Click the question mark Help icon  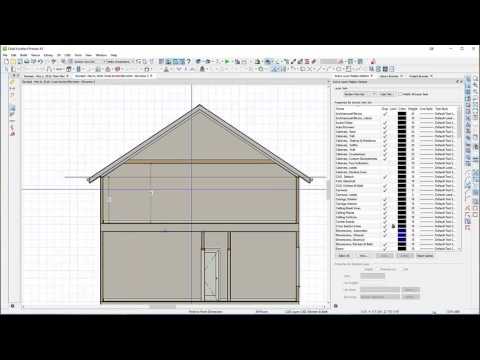(189, 61)
